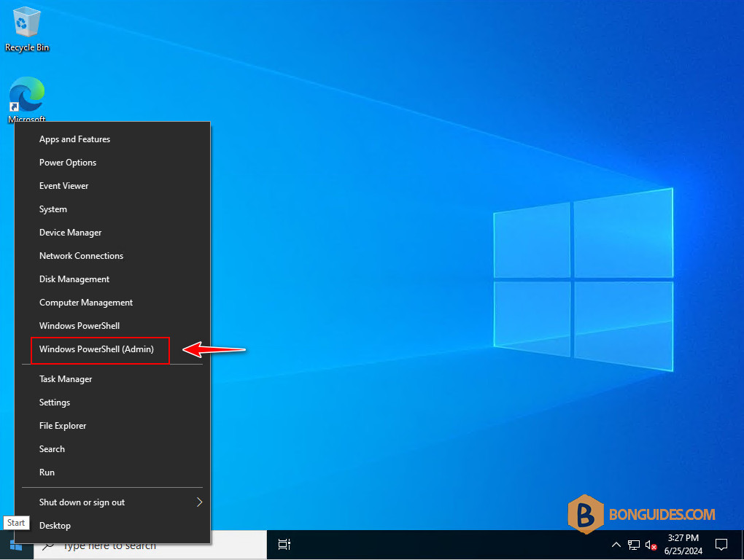The image size is (744, 560).
Task: Select Settings in the Win+X menu
Action: click(113, 402)
